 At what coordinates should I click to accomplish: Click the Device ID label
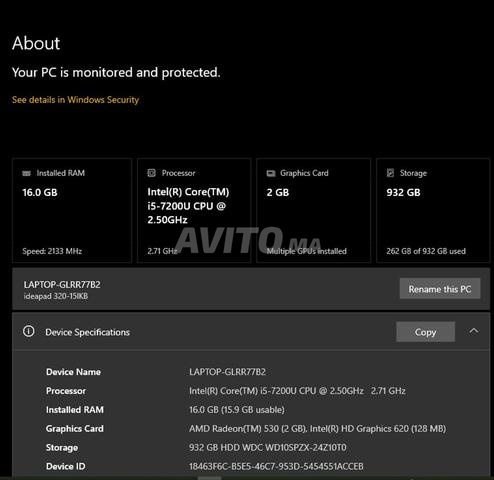coord(66,466)
